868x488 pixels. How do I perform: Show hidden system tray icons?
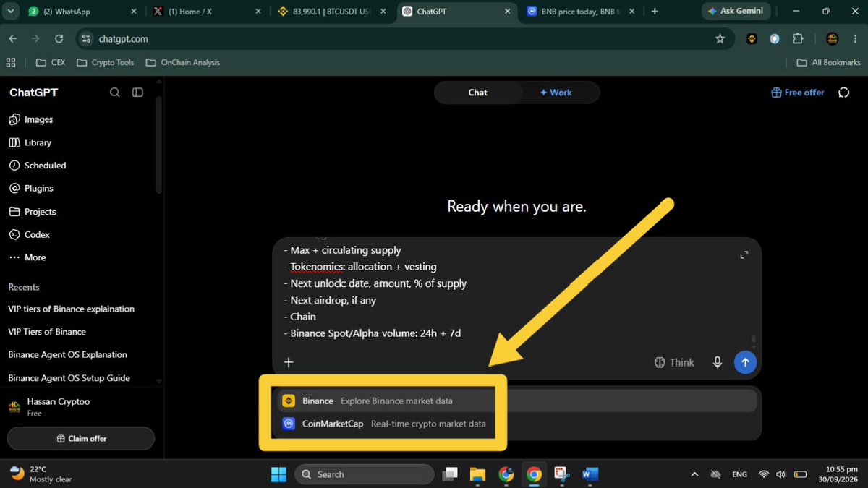694,474
